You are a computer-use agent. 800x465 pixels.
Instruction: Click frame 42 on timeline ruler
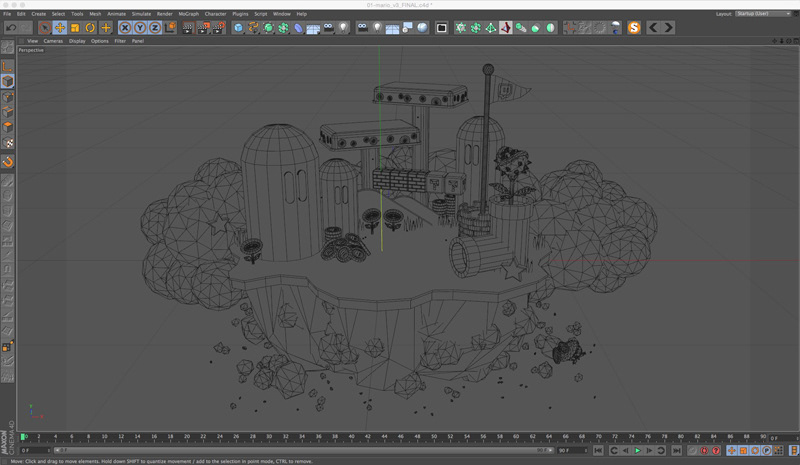[367, 437]
